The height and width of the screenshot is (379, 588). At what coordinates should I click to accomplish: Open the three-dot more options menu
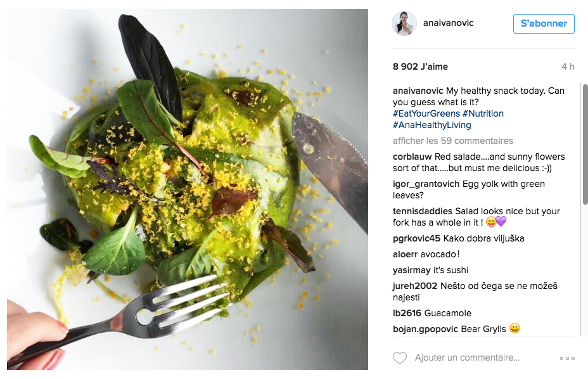click(567, 358)
